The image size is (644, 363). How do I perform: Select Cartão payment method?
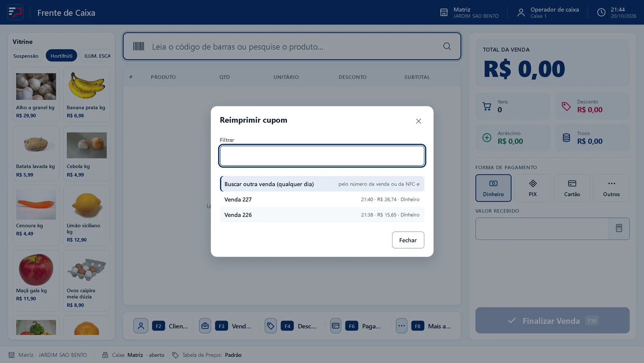pos(572,188)
